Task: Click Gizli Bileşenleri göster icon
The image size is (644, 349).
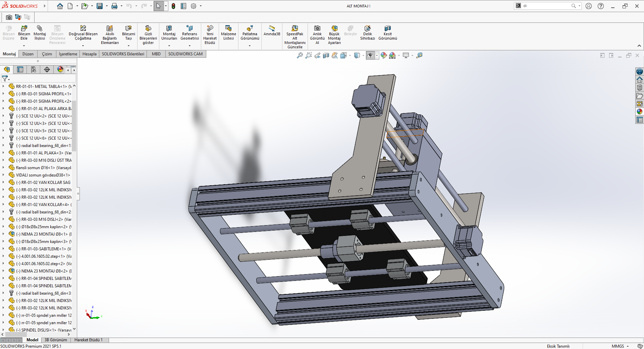Action: click(x=148, y=35)
